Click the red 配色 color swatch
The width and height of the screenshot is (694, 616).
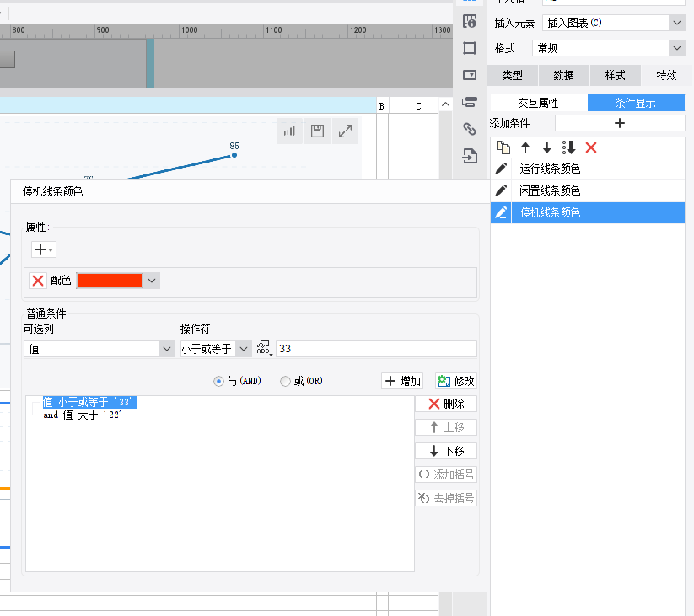tap(110, 281)
